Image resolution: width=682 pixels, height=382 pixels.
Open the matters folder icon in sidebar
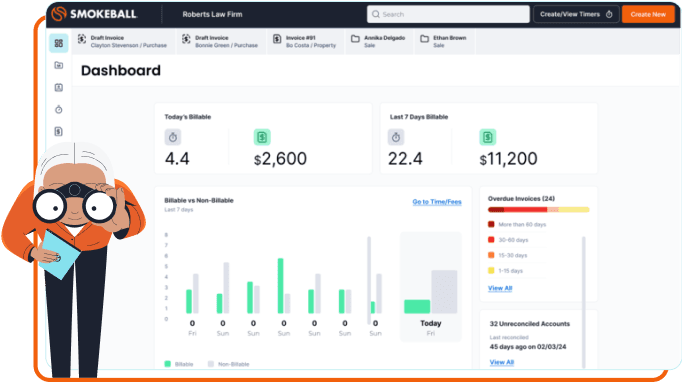pos(59,65)
